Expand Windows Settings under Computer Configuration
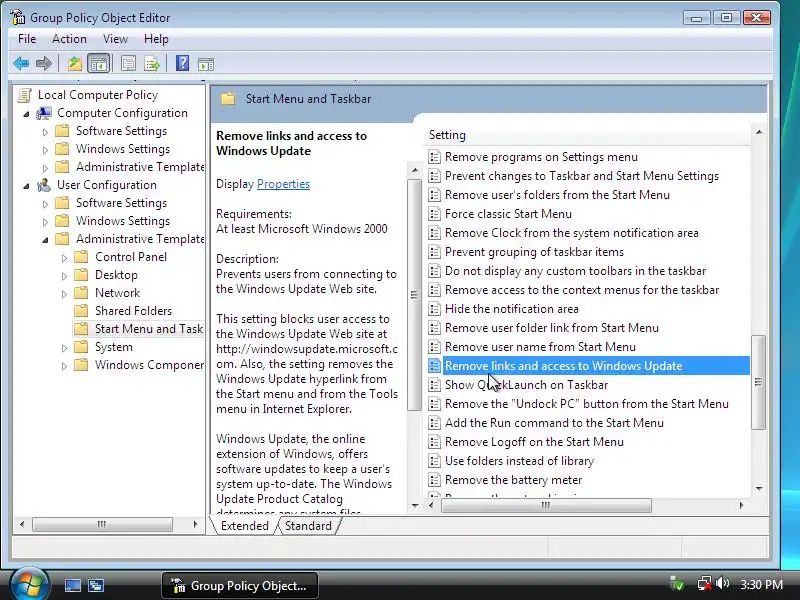The image size is (800, 600). [45, 149]
